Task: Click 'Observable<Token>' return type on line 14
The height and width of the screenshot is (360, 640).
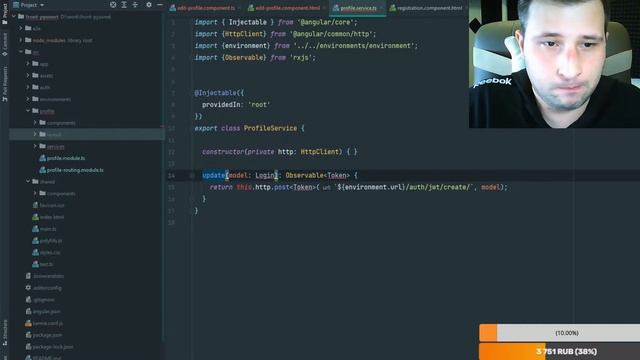Action: (x=317, y=176)
